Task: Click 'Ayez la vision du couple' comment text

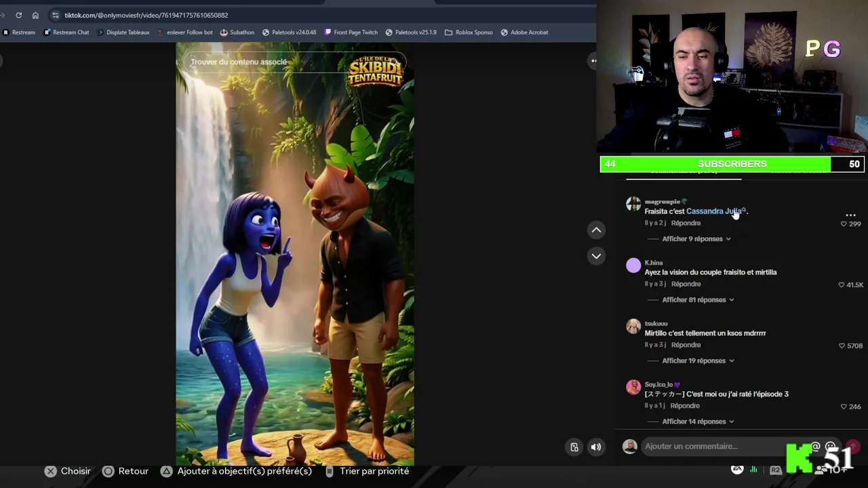Action: (711, 272)
